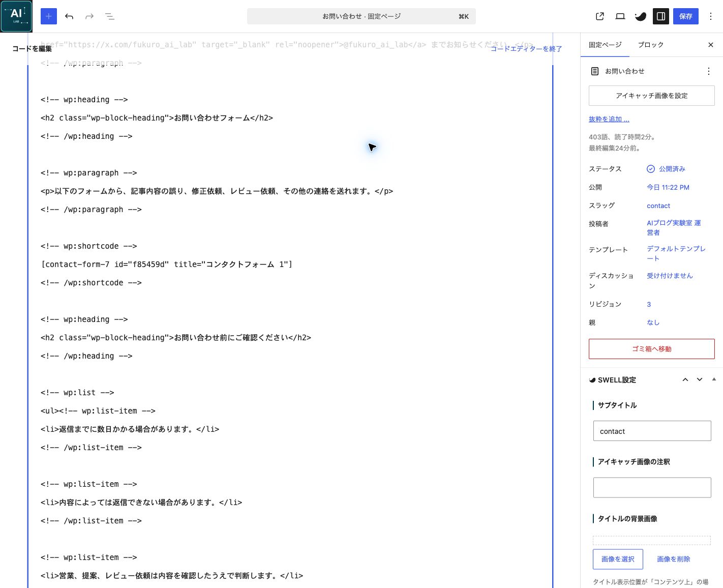Edit the slug contact

pyautogui.click(x=658, y=205)
